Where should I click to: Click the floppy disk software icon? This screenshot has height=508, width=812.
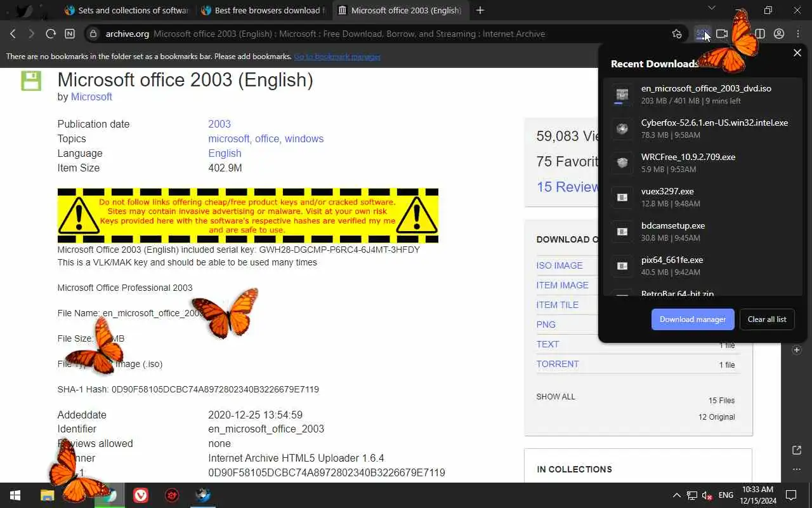click(x=31, y=81)
